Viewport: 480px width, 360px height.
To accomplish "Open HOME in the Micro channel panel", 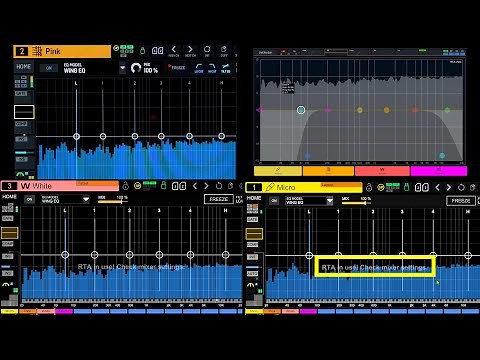I will pyautogui.click(x=254, y=198).
